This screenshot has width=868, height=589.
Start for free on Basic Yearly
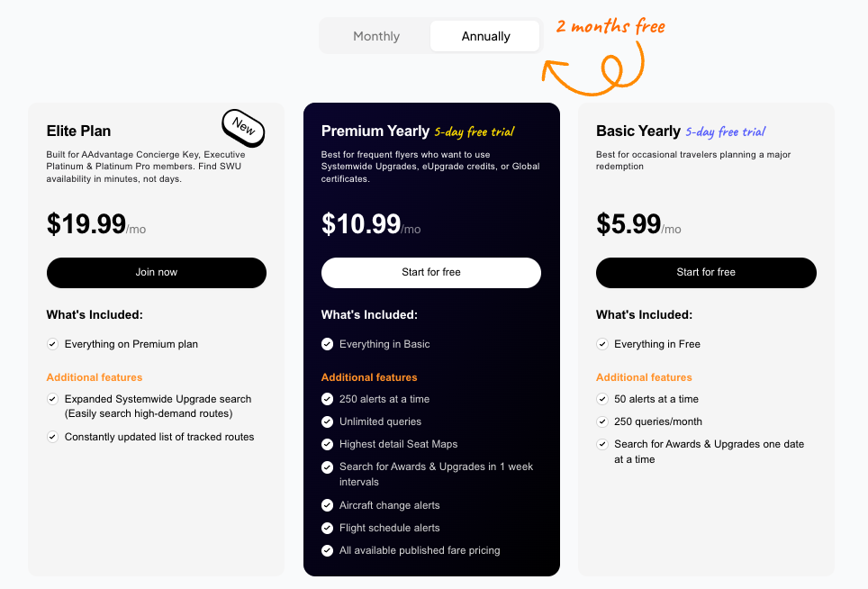705,273
